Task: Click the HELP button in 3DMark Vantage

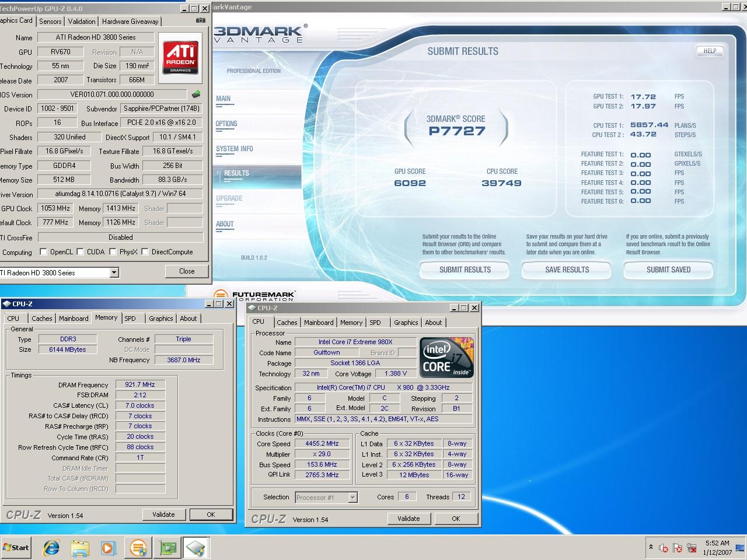Action: coord(710,51)
